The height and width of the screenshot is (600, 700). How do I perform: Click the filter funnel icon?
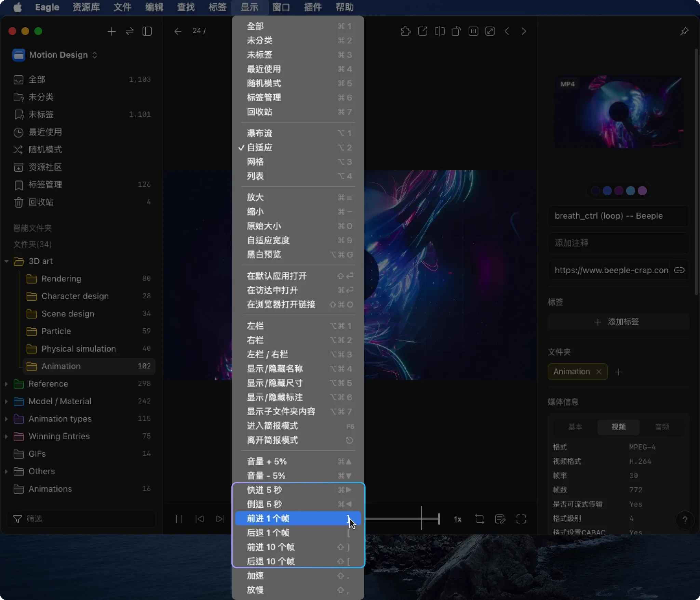(x=17, y=519)
